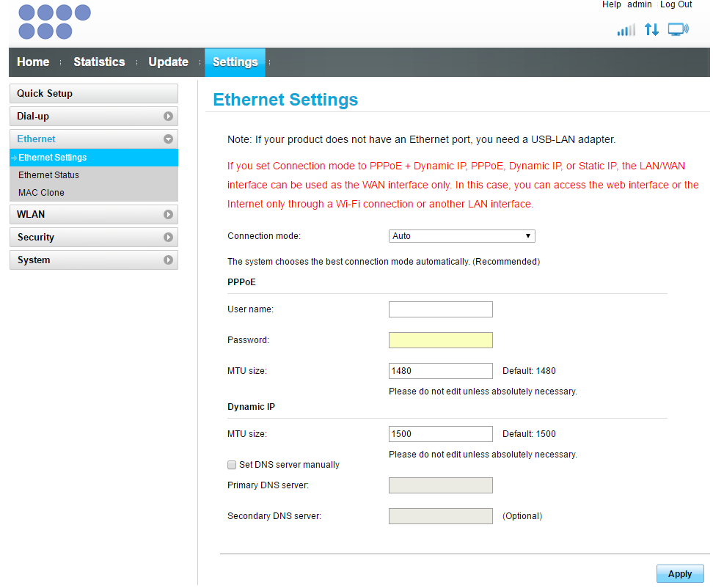Switch to the Home tab

click(33, 62)
